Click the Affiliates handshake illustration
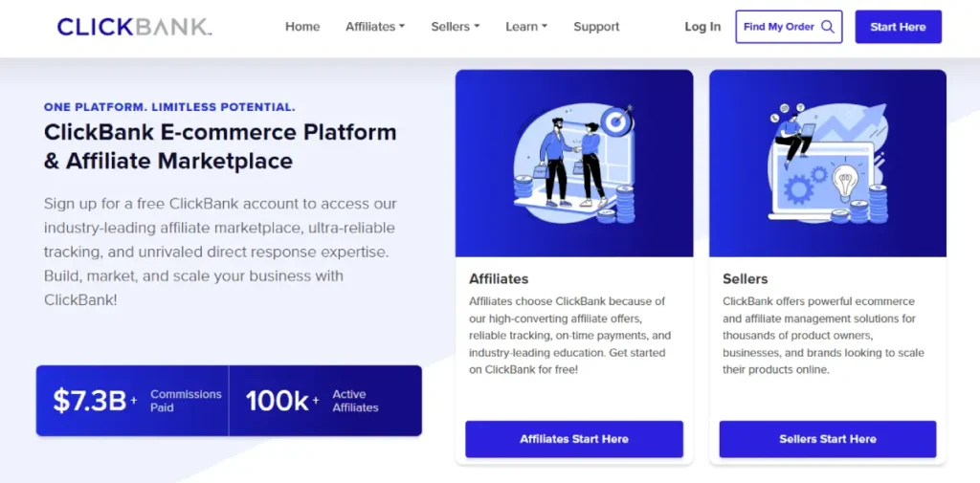980x483 pixels. [x=574, y=164]
